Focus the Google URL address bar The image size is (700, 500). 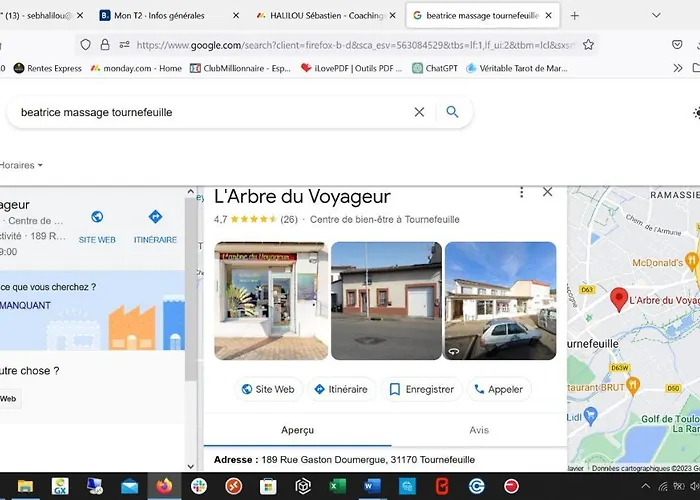(x=355, y=45)
